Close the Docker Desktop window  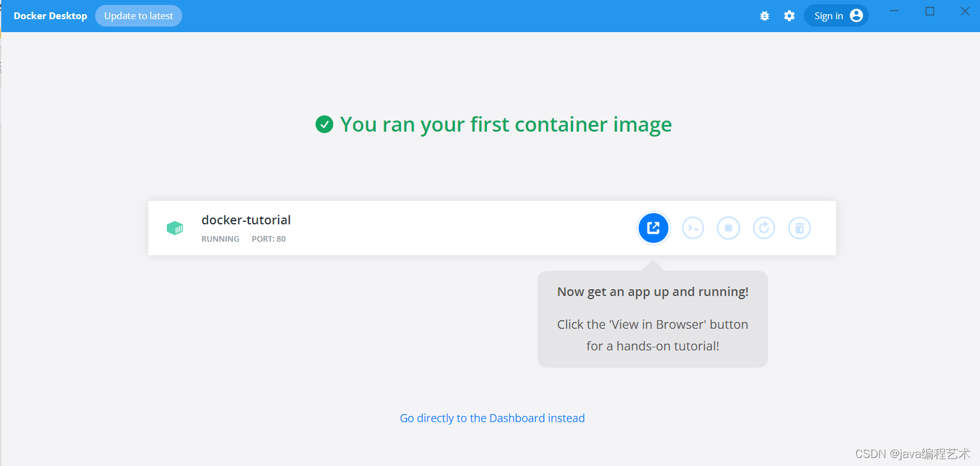965,11
